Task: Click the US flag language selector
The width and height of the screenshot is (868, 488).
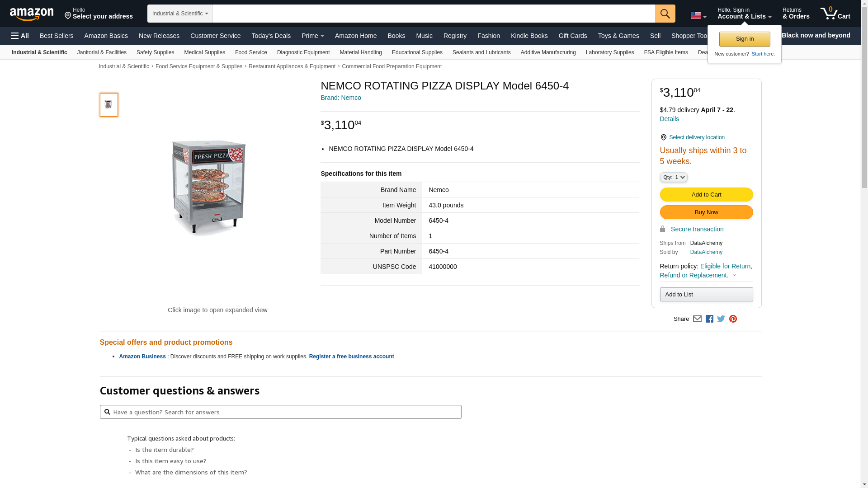Action: [698, 16]
